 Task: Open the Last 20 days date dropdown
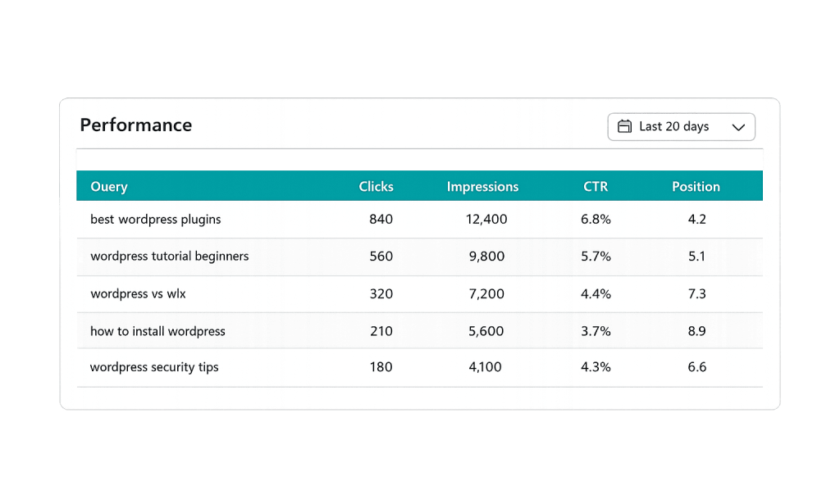point(681,127)
